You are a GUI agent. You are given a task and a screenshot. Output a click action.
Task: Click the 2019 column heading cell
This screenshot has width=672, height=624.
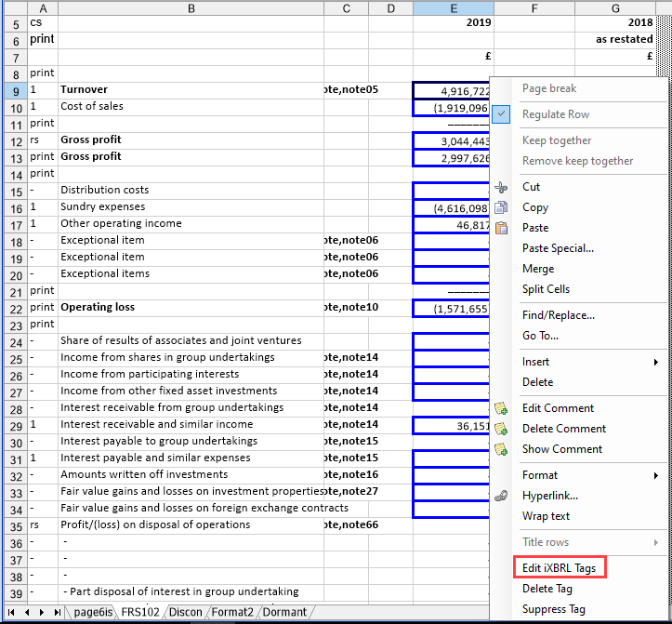coord(454,22)
